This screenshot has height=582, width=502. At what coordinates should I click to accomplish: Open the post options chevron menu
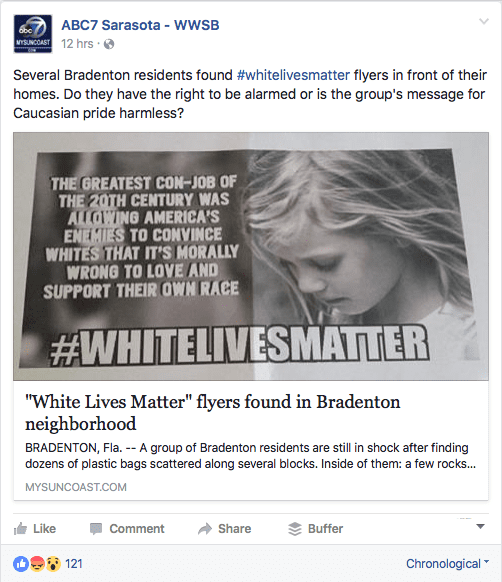(483, 21)
